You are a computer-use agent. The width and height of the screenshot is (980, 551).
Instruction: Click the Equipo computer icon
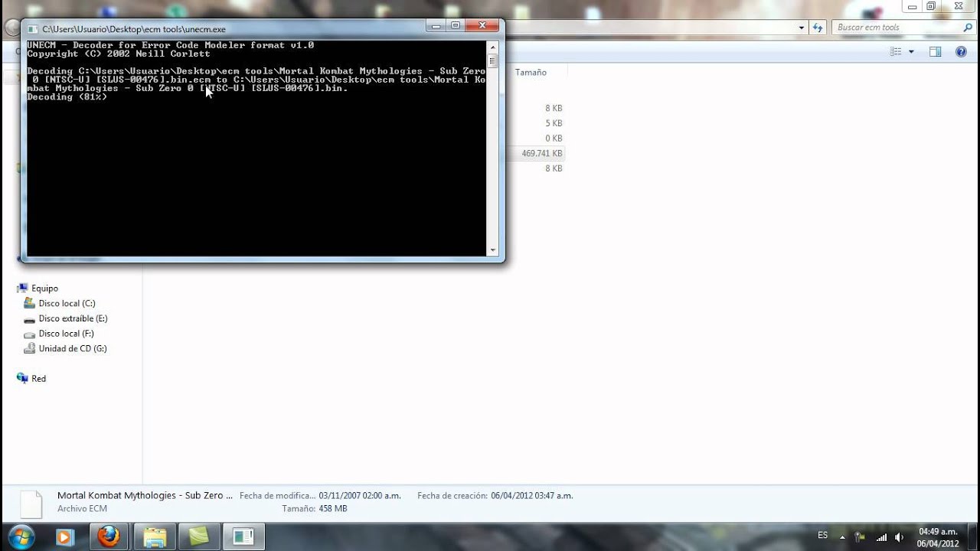[x=22, y=289]
